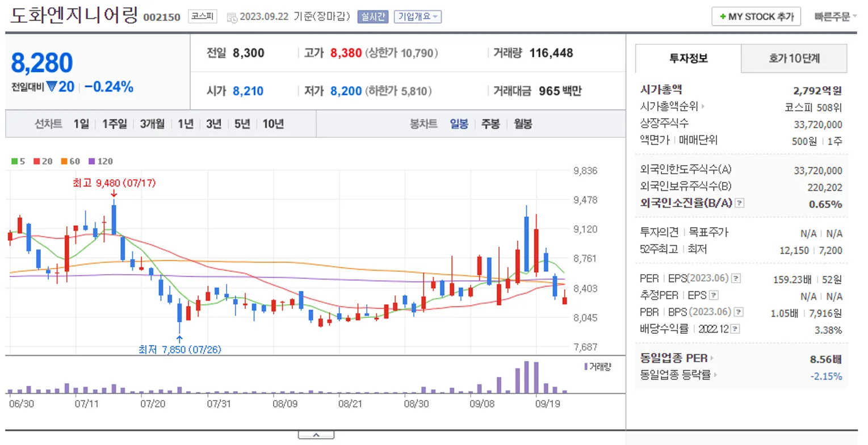Screen dimensions: 868x445
Task: Click the 시가총액순위 link
Action: [x=669, y=107]
